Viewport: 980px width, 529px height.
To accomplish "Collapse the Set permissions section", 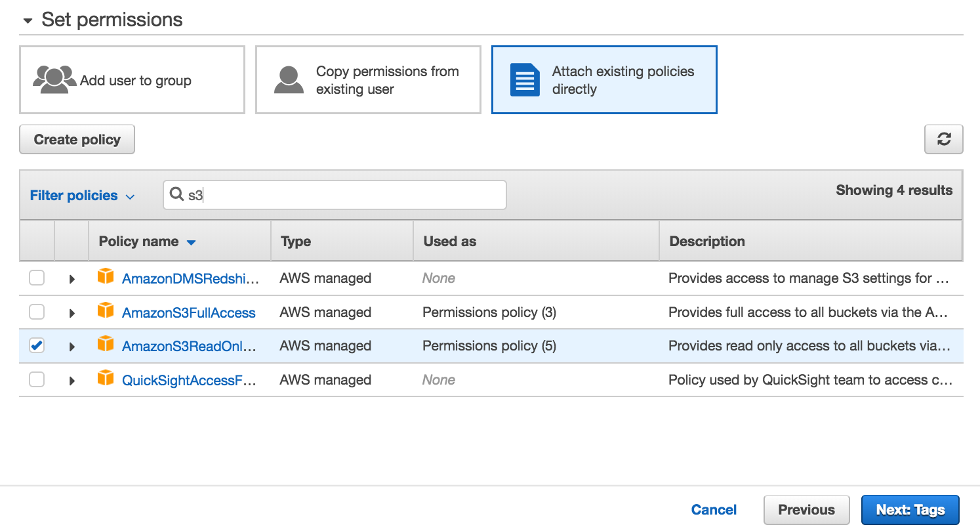I will tap(27, 20).
